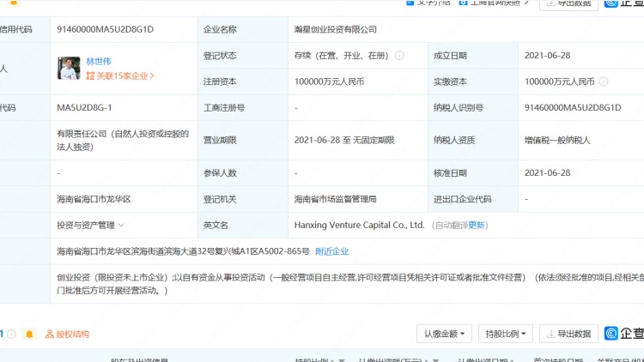Select approval date value beside 核准日期
Viewport: 644px width, 362px height.
point(548,172)
